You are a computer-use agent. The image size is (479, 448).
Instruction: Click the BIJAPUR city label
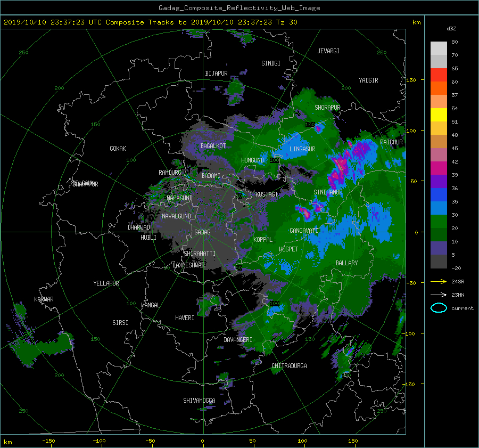coord(216,74)
